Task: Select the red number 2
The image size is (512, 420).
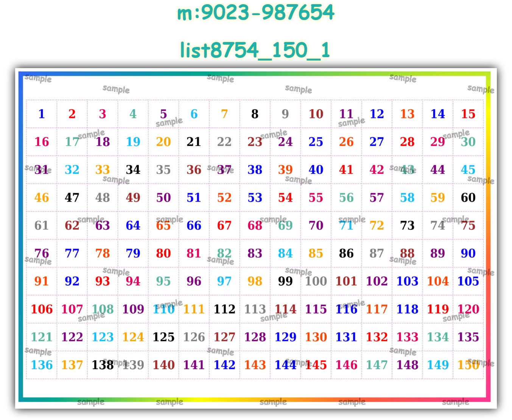Action: (x=72, y=114)
